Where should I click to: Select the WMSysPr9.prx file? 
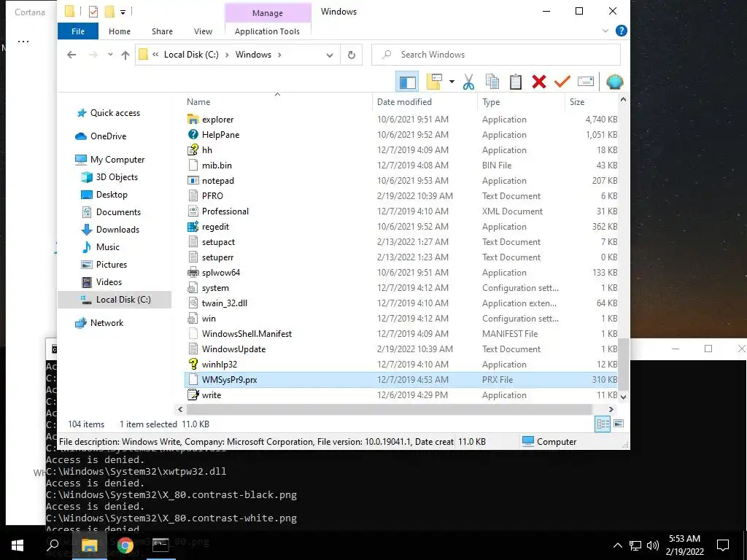click(401, 379)
